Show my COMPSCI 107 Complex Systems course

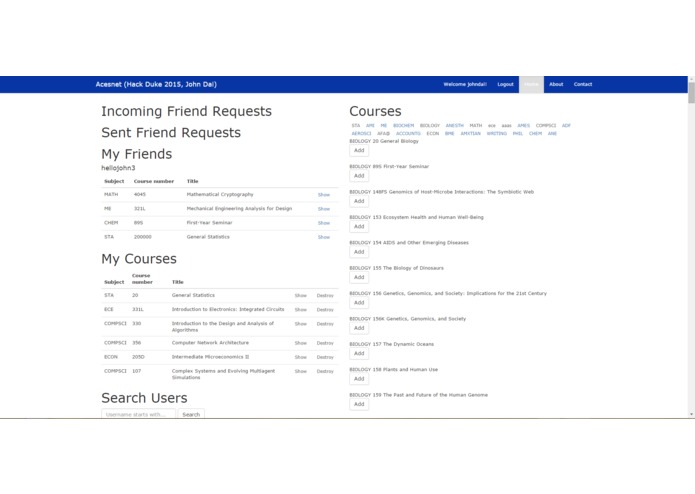tap(301, 371)
